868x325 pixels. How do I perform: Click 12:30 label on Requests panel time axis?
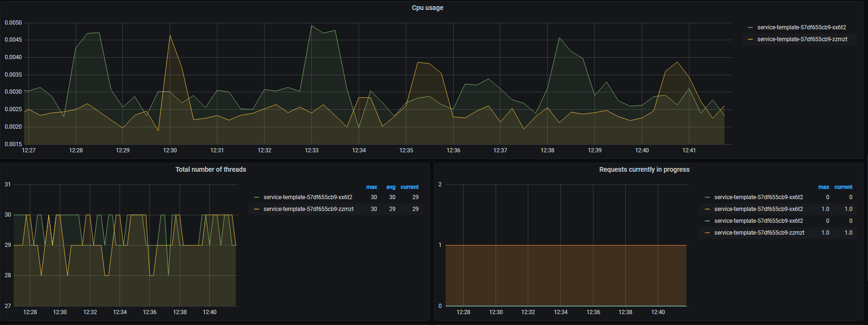tap(496, 312)
